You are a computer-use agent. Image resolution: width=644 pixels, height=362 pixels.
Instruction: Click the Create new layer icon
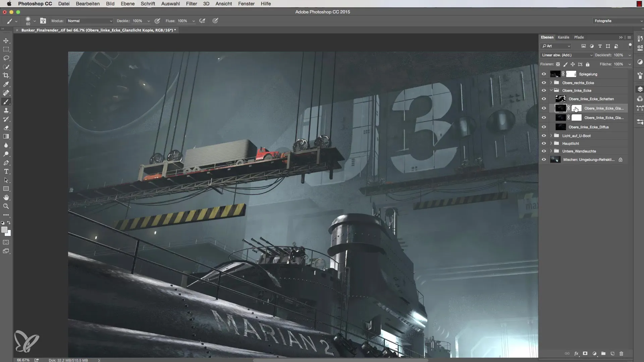[612, 354]
